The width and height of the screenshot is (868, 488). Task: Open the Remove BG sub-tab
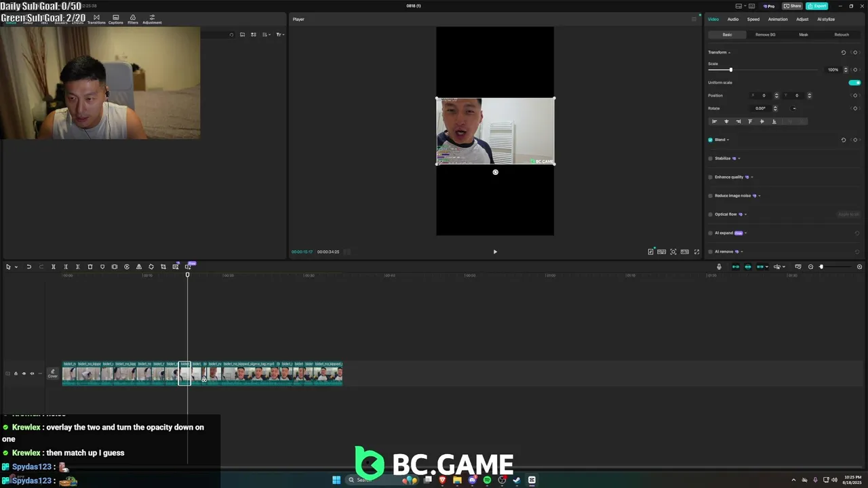coord(766,35)
